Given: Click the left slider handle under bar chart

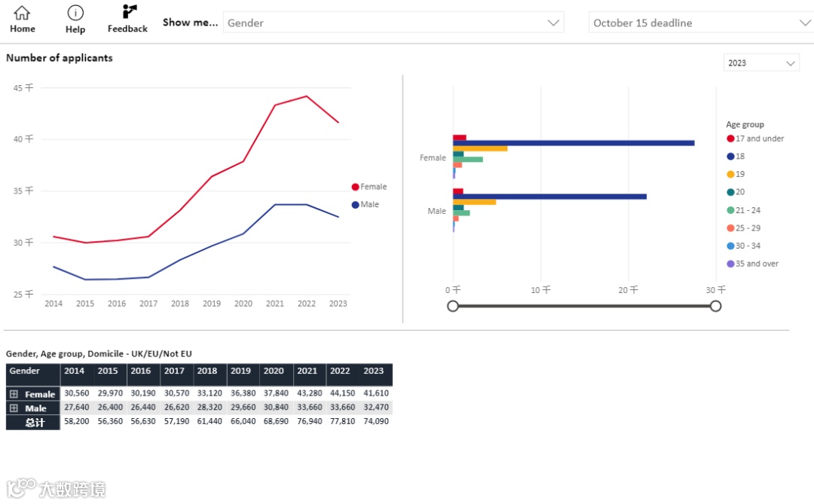Looking at the screenshot, I should [453, 305].
